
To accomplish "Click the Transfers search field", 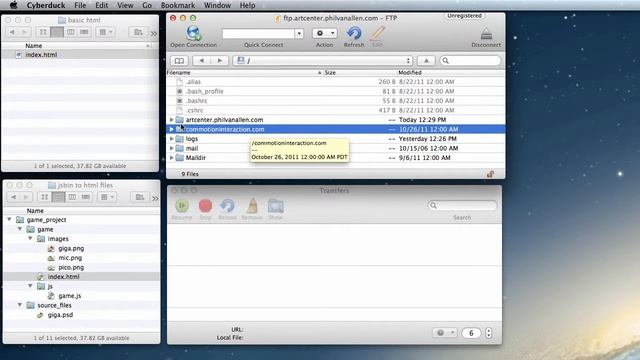I will pos(462,205).
